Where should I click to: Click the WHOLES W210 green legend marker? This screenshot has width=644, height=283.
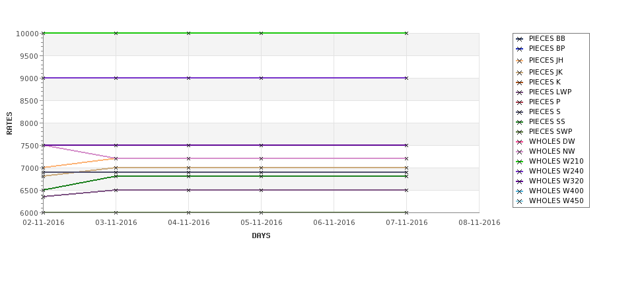click(520, 162)
